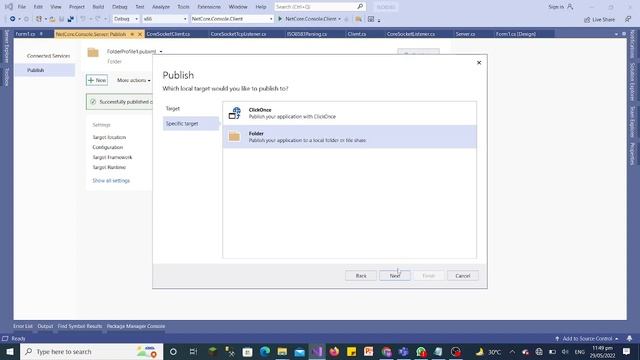Open the Edit menu
Image resolution: width=640 pixels, height=360 pixels.
(38, 7)
